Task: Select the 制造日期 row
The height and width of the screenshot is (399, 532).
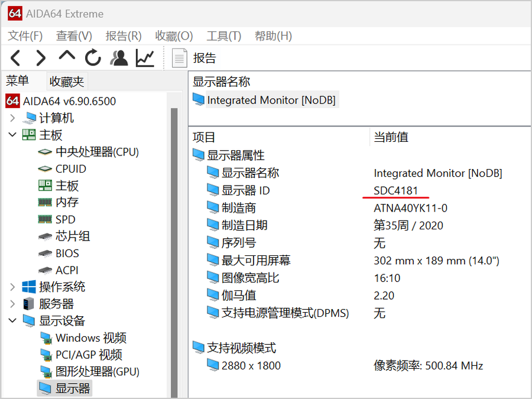Action: [x=244, y=225]
